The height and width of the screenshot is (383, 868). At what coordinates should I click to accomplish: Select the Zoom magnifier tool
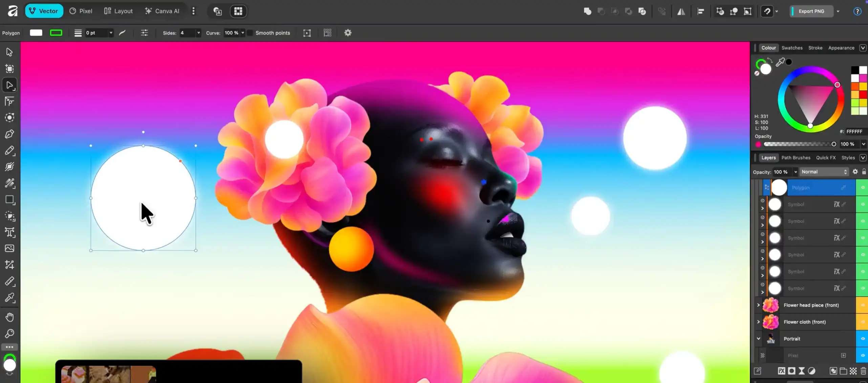9,334
